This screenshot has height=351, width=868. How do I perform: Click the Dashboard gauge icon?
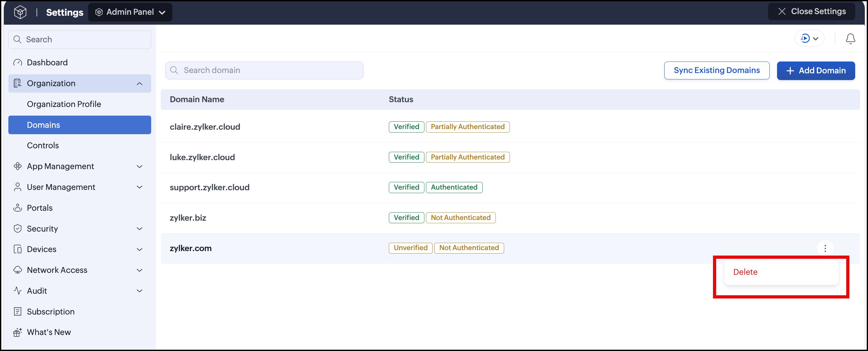pos(18,63)
